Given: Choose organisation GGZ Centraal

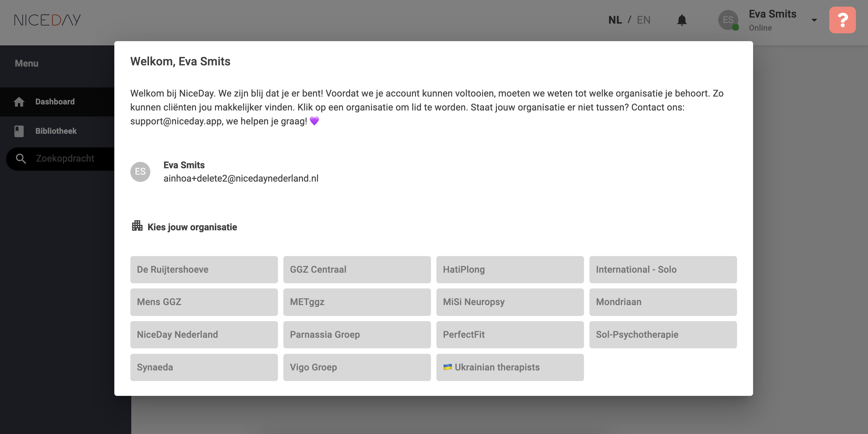Looking at the screenshot, I should click(x=357, y=269).
